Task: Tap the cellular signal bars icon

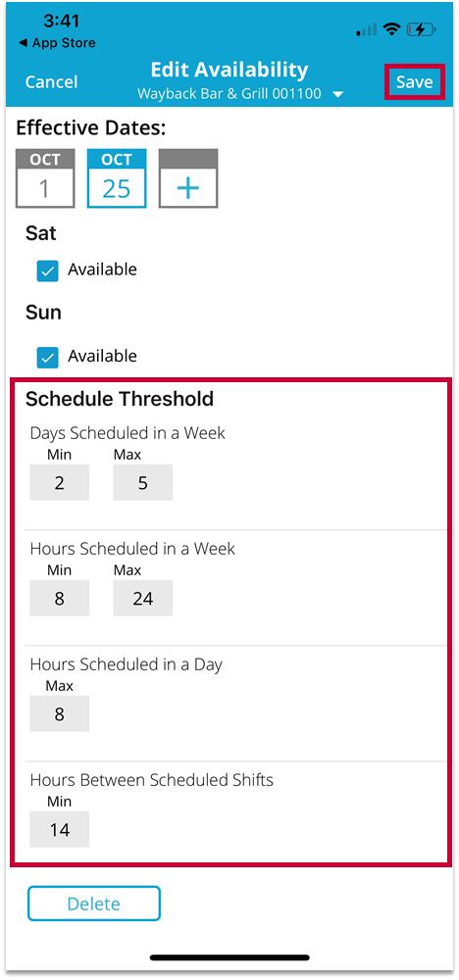Action: click(x=366, y=29)
